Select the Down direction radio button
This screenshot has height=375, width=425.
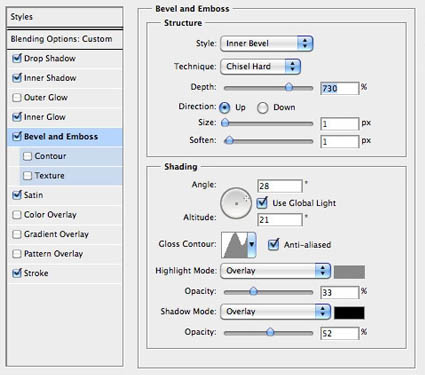tap(263, 108)
